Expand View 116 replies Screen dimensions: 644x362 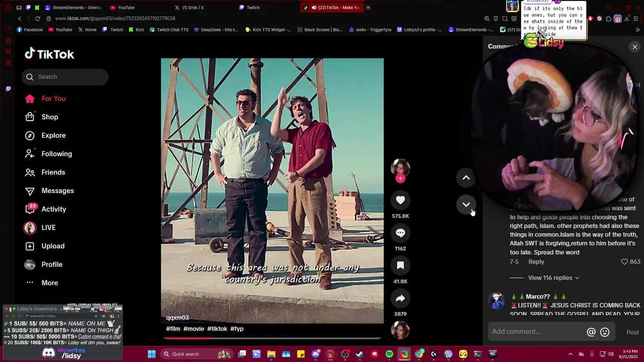pyautogui.click(x=553, y=278)
